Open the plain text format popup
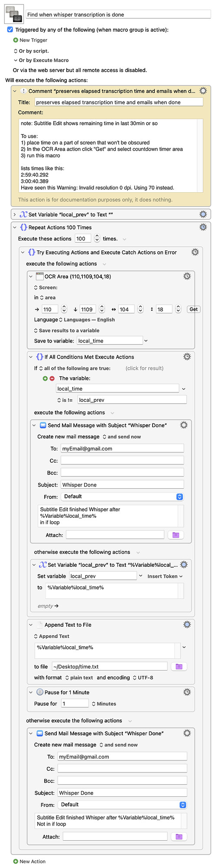The image size is (215, 868). [79, 677]
